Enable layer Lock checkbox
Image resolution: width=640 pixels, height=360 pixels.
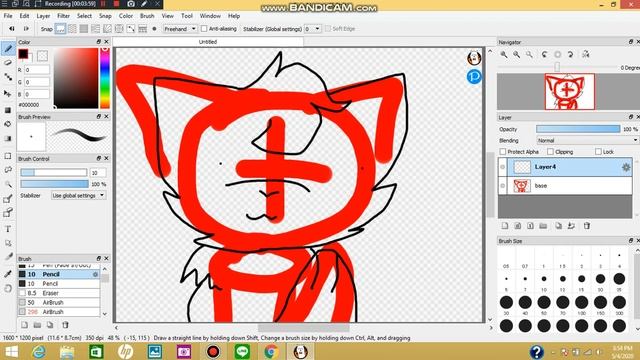[598, 151]
